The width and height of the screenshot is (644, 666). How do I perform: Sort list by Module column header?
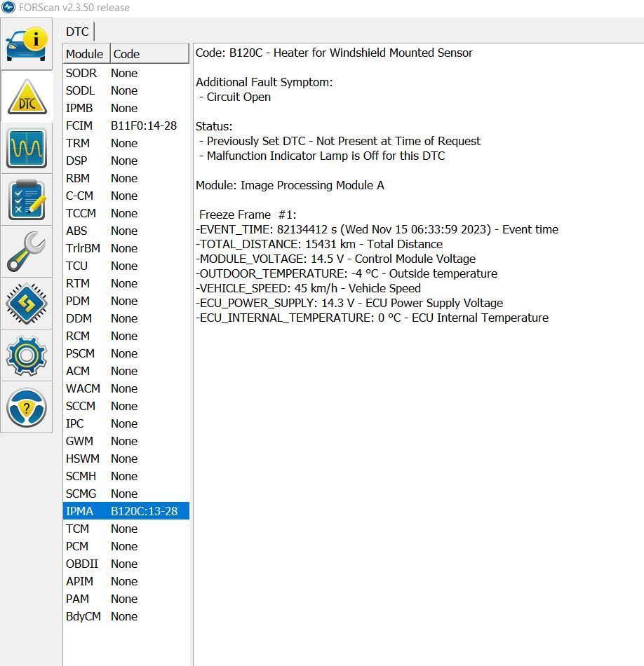tap(85, 54)
